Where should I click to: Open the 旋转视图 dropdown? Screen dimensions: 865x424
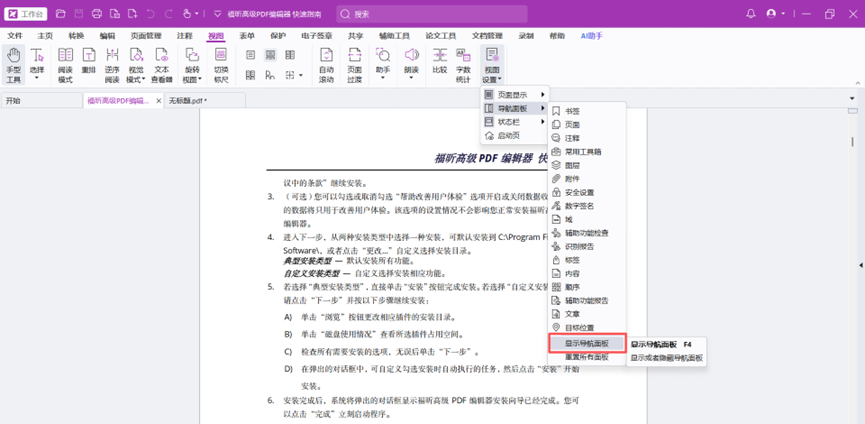[193, 64]
